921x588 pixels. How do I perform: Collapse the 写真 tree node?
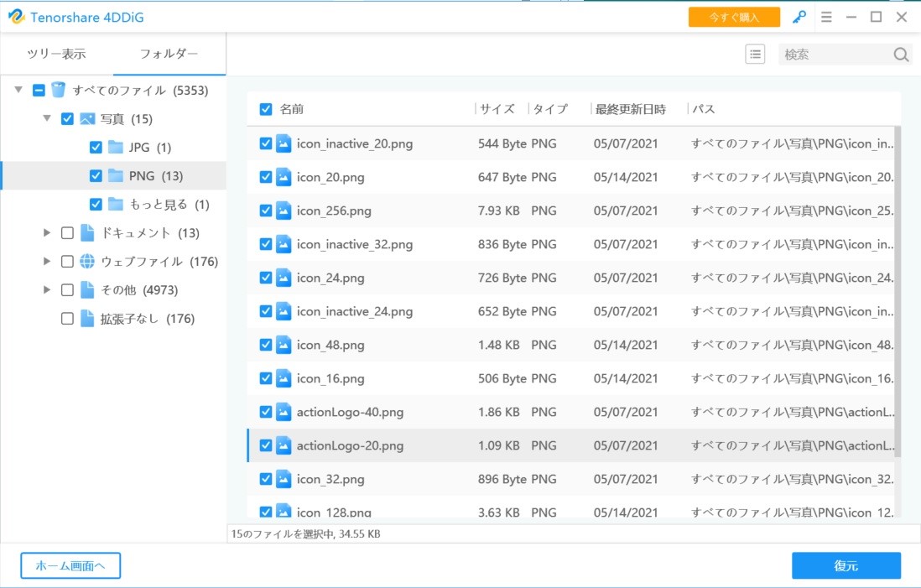coord(47,118)
